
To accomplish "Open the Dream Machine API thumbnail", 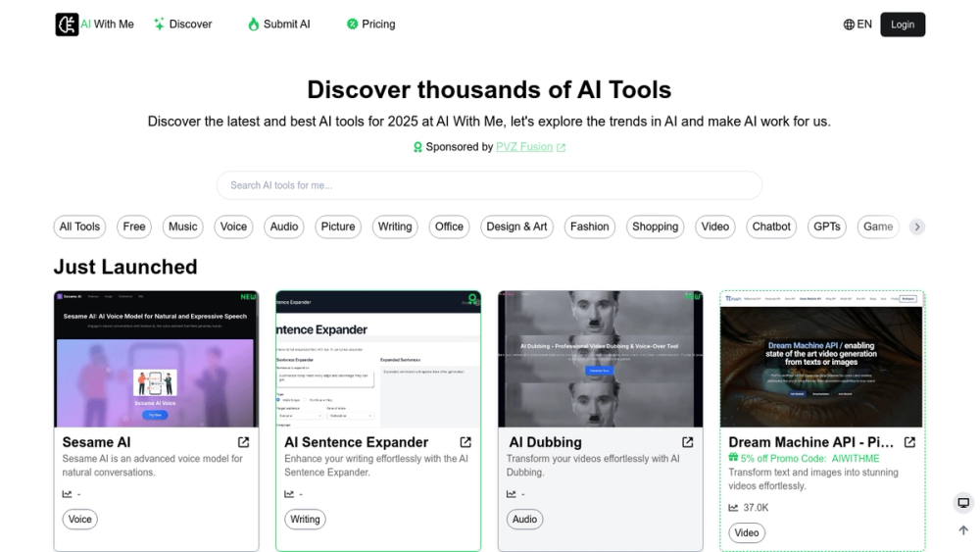I will pyautogui.click(x=822, y=359).
